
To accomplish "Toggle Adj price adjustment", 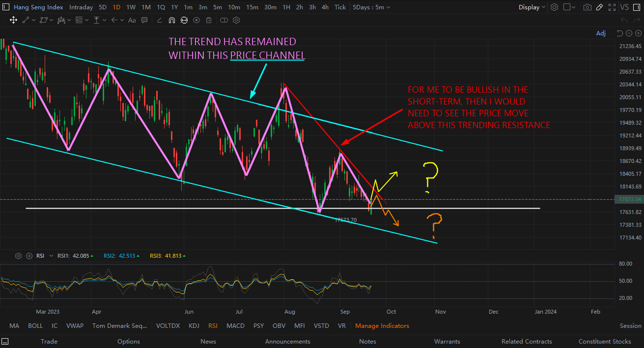I will click(601, 33).
